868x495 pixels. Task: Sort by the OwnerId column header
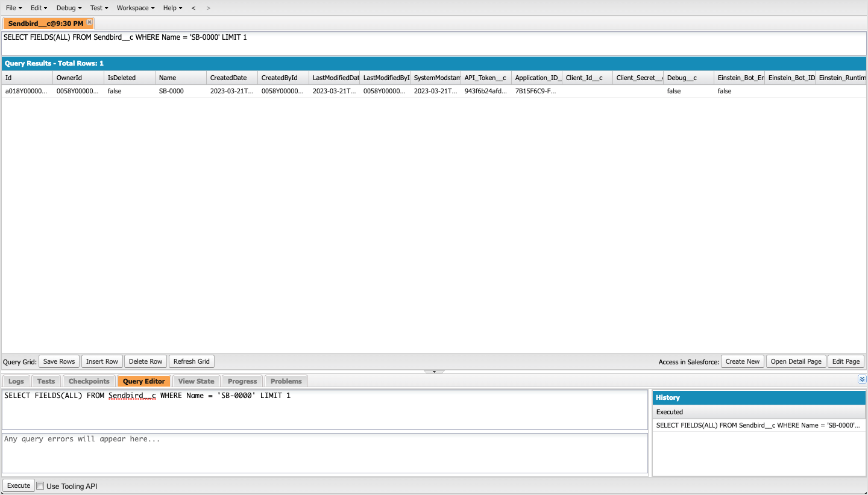click(78, 78)
